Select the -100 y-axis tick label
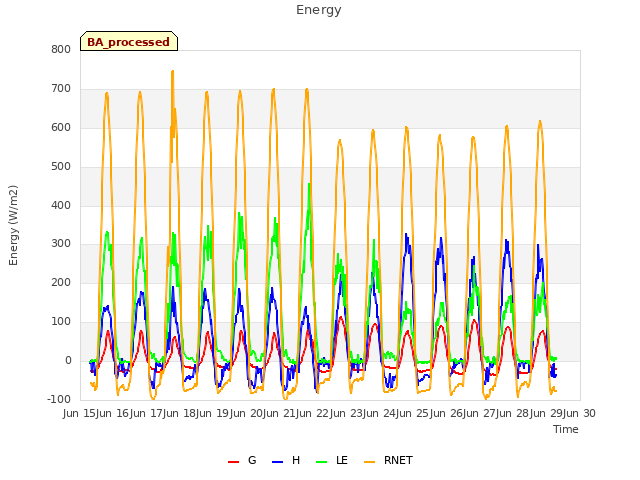 tap(59, 399)
